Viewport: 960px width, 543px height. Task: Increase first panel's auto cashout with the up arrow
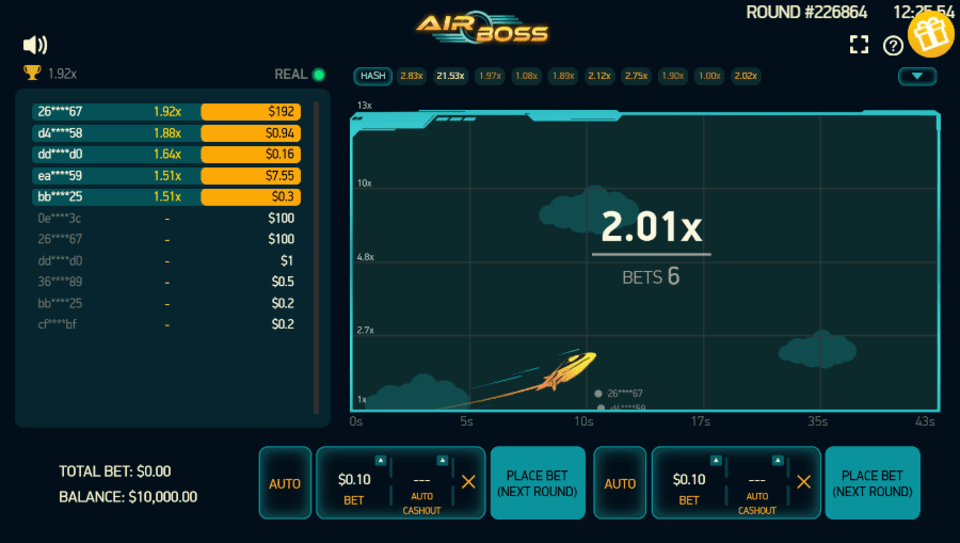(x=442, y=460)
